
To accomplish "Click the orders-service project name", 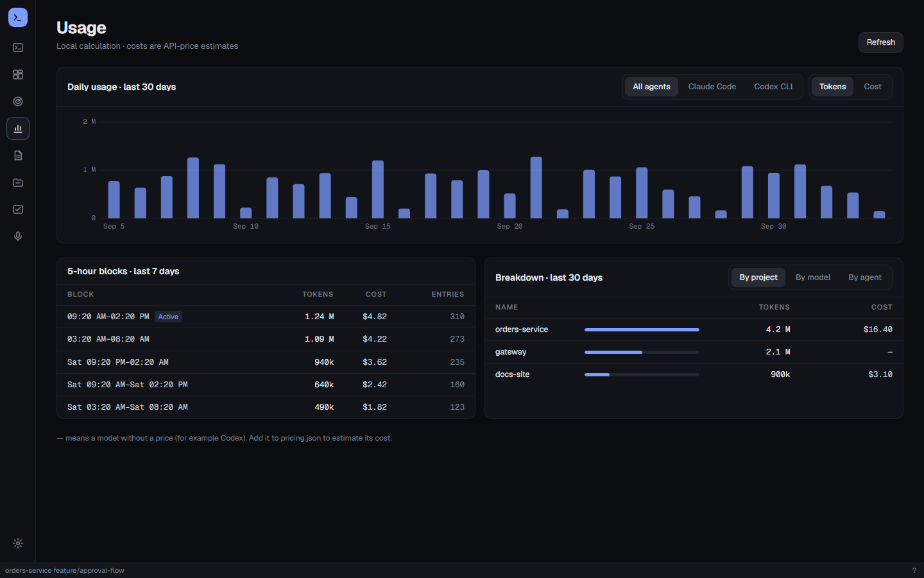I will click(522, 329).
